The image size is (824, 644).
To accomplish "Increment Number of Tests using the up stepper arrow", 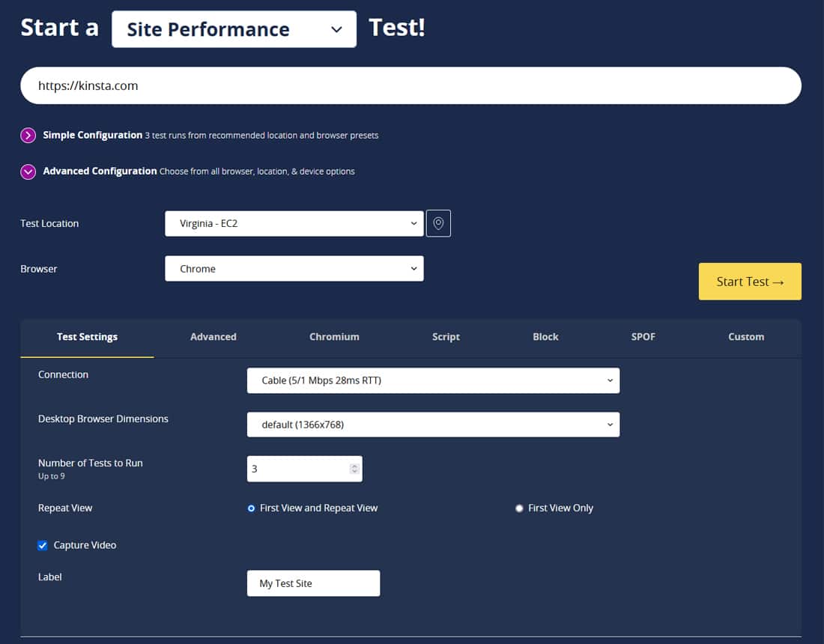I will click(x=354, y=465).
